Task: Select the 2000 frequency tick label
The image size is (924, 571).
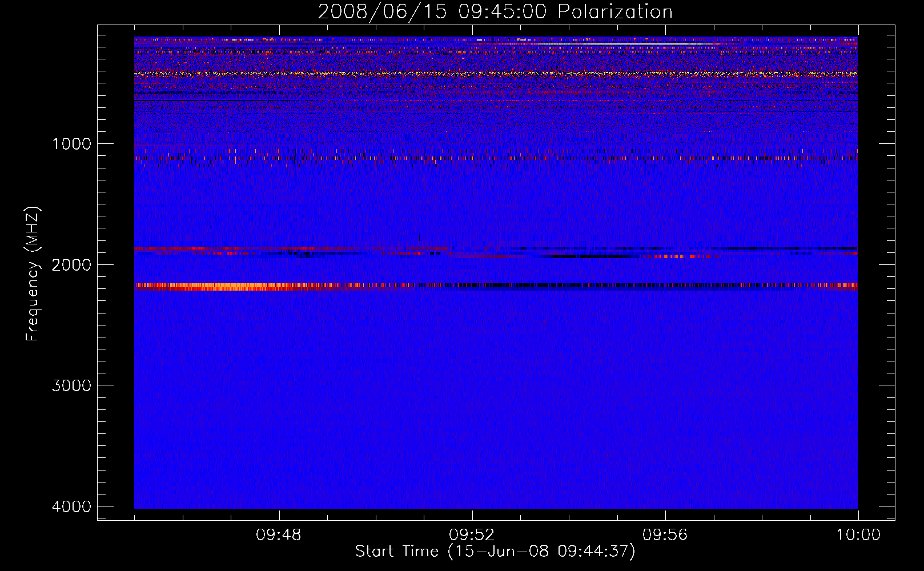Action: click(71, 265)
